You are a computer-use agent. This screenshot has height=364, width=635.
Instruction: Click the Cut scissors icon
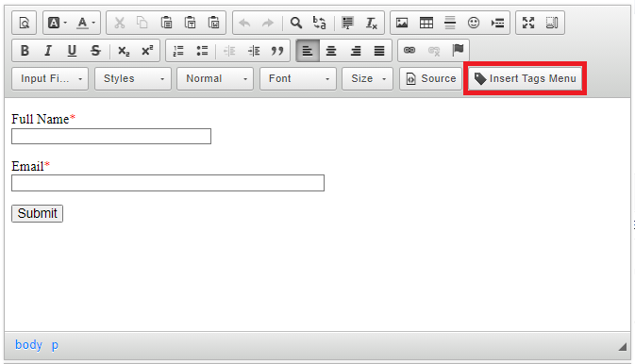click(x=119, y=23)
